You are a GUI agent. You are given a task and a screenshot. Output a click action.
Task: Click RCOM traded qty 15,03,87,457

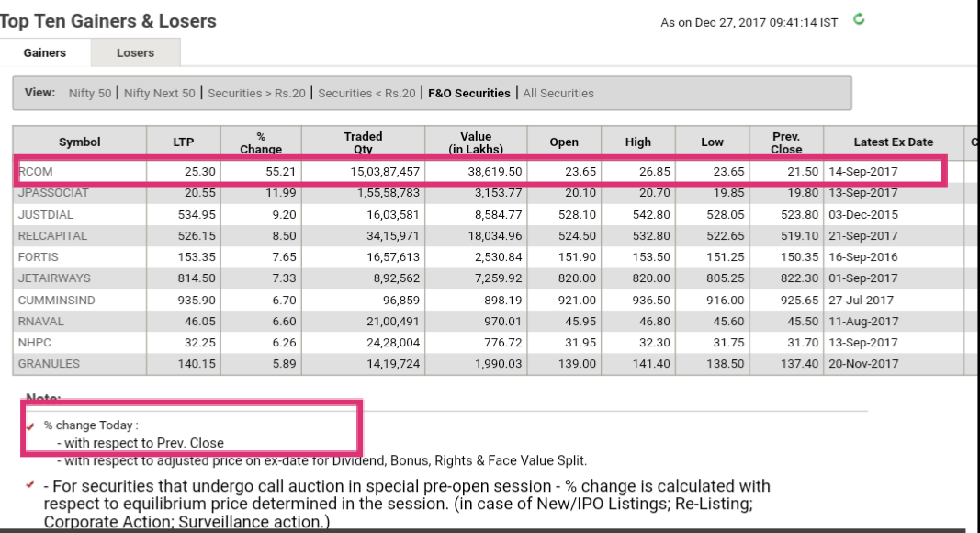pyautogui.click(x=385, y=172)
